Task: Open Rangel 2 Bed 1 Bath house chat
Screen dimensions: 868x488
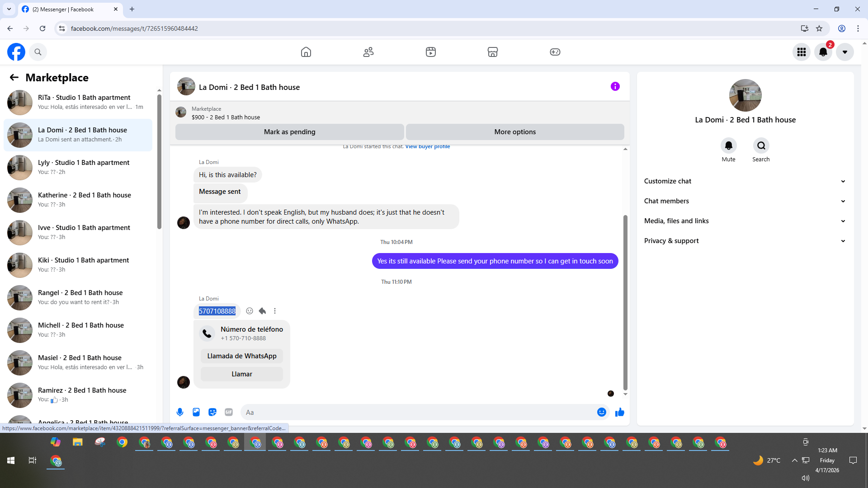Action: 78,298
